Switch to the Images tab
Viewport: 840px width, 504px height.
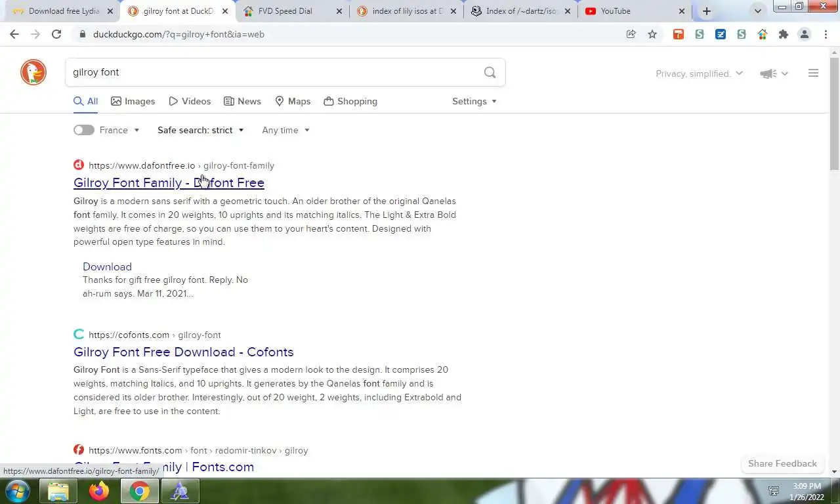pos(133,101)
